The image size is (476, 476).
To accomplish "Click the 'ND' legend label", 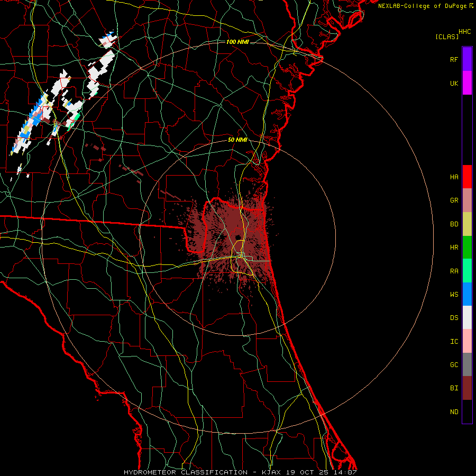I will 454,412.
